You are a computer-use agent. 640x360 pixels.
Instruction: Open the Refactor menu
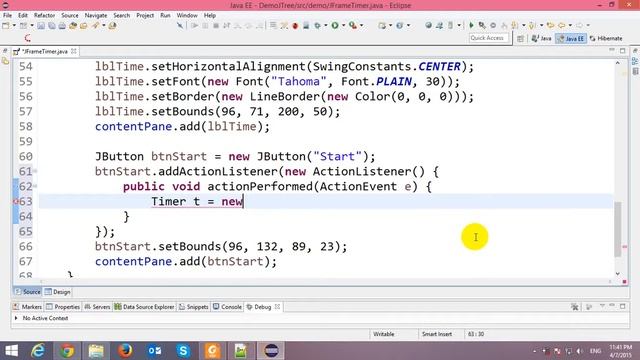coord(44,15)
